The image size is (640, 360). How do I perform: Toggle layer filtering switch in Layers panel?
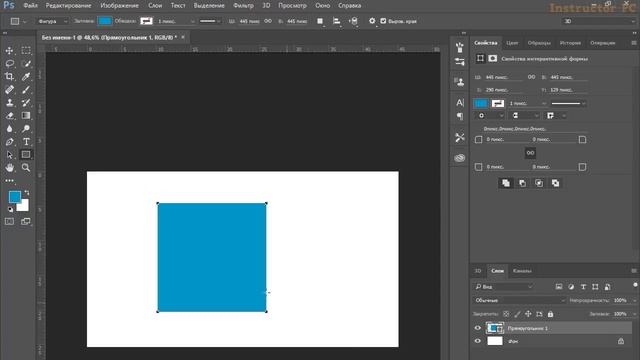tap(635, 285)
